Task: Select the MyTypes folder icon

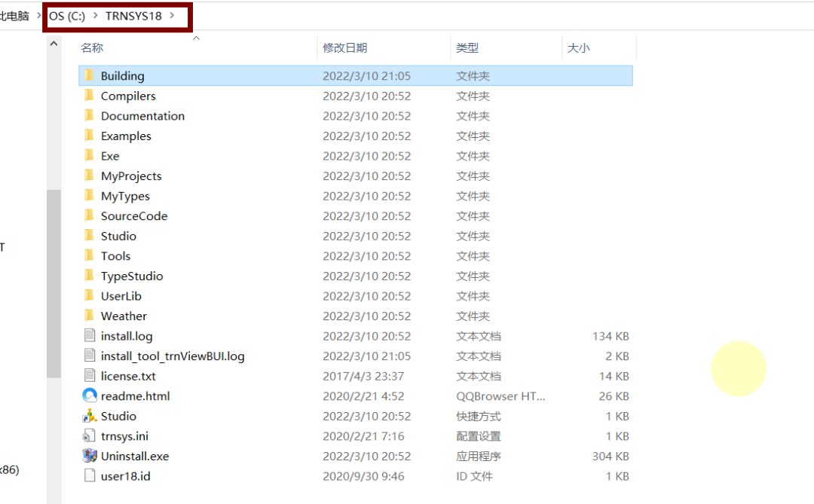Action: (x=89, y=196)
